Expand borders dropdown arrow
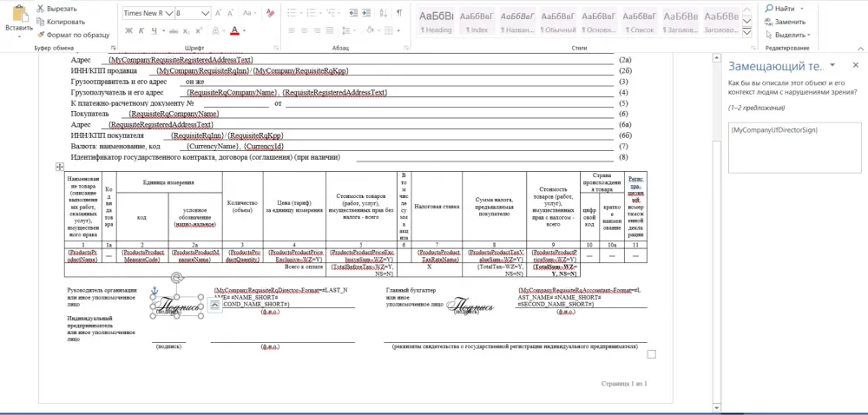The image size is (868, 415). (x=400, y=30)
